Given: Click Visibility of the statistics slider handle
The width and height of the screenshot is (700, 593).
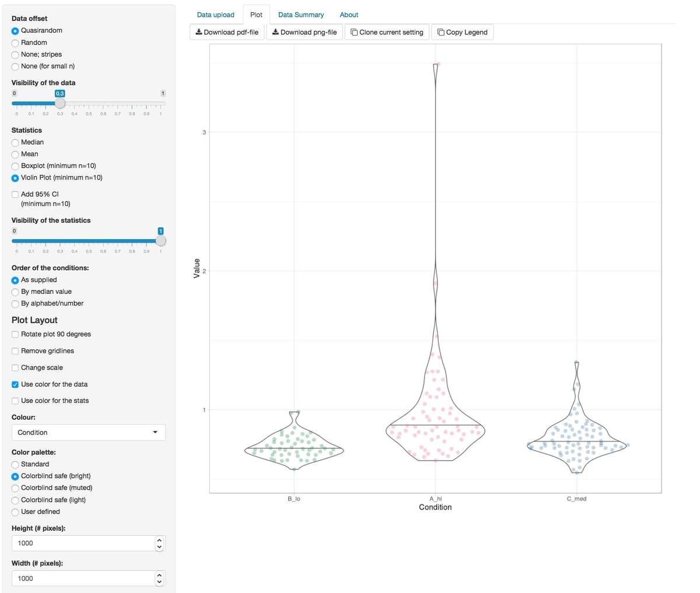Looking at the screenshot, I should pos(161,241).
